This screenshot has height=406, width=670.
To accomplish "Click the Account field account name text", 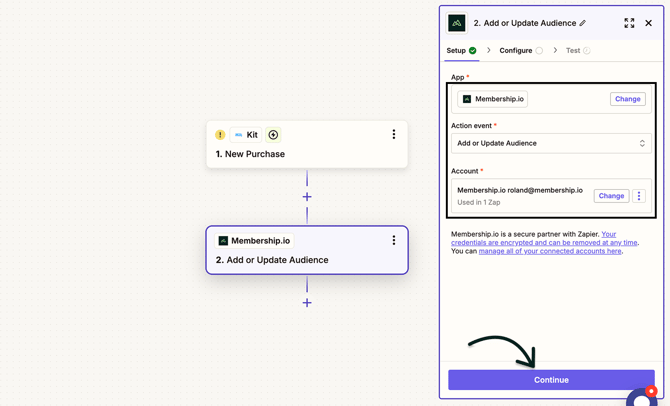I will pos(520,190).
